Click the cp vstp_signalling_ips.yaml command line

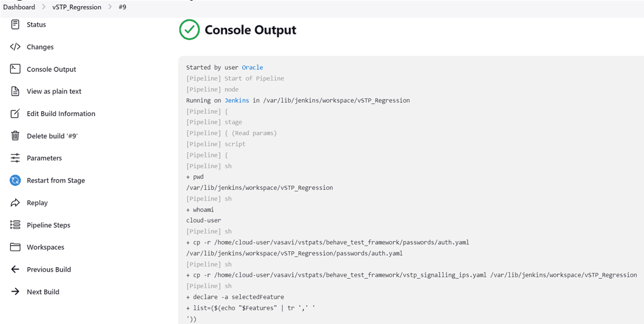point(411,275)
